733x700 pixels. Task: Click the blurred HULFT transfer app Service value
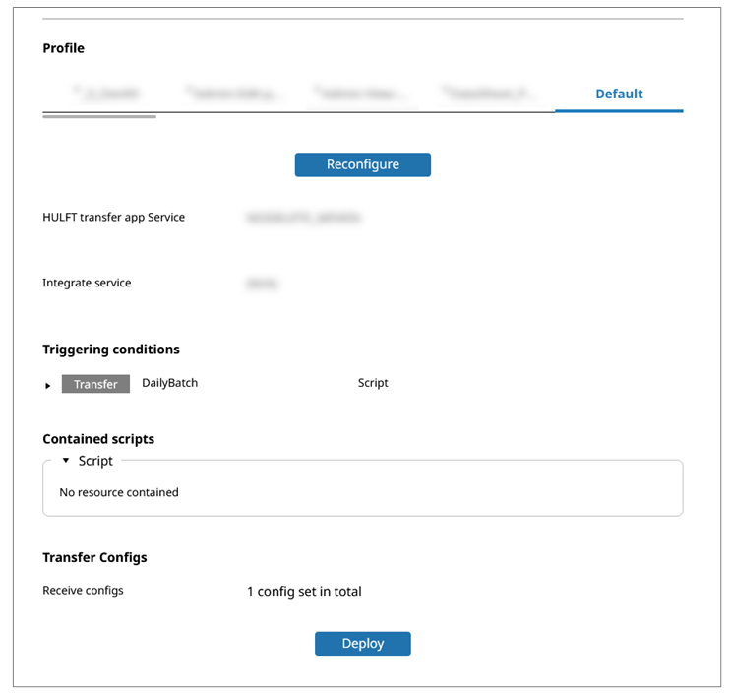pos(304,218)
